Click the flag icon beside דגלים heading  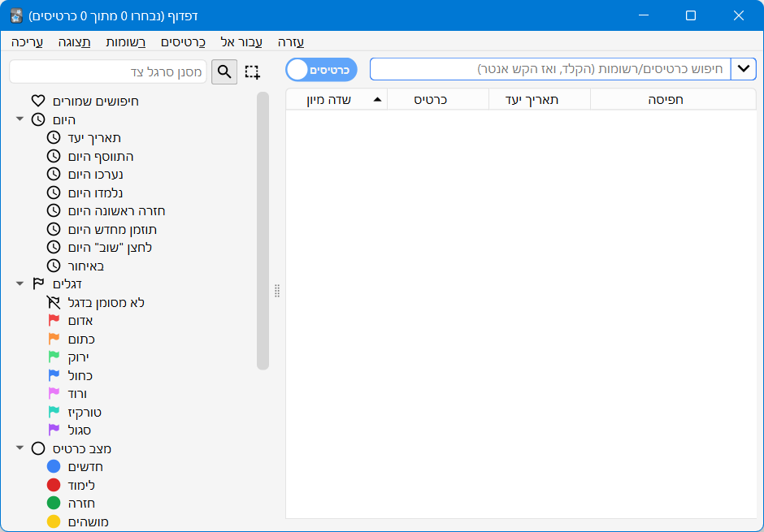(x=38, y=283)
